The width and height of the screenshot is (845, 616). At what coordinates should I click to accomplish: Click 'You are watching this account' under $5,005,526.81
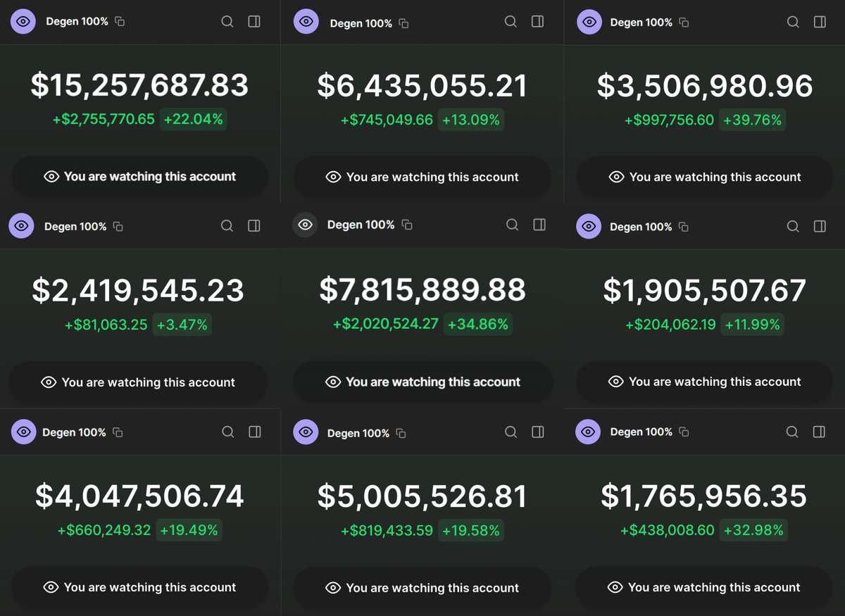coord(422,588)
